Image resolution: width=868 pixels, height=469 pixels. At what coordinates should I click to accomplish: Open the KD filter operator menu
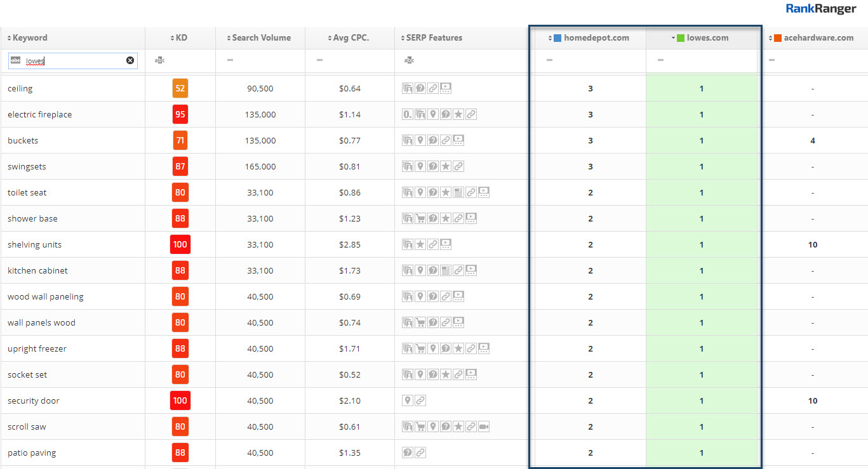159,60
